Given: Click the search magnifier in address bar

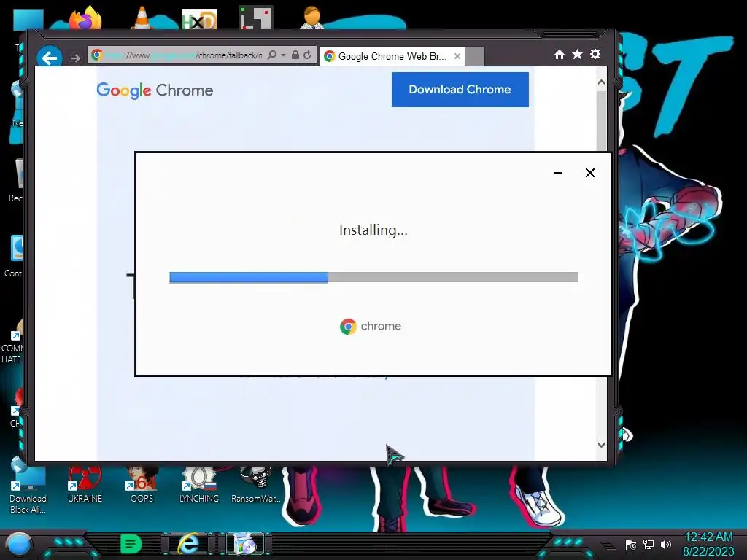Looking at the screenshot, I should 272,55.
